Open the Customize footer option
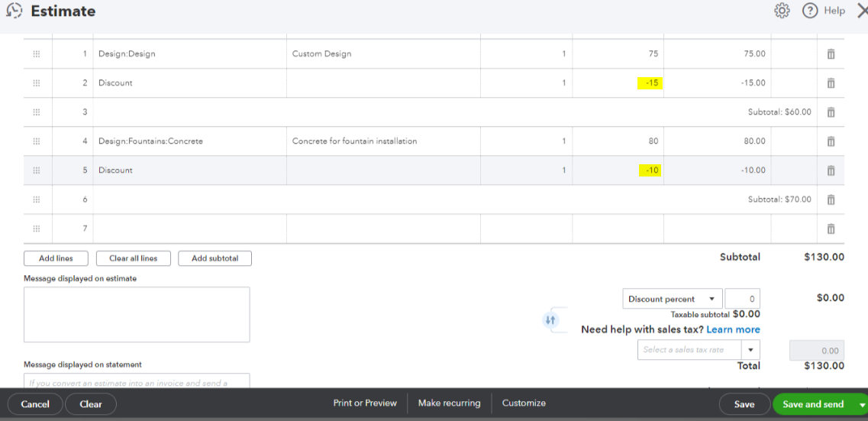 524,403
